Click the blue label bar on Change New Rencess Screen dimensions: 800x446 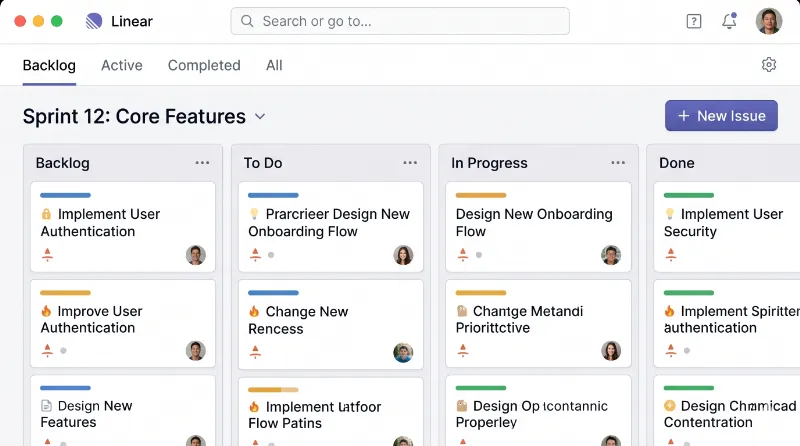pos(273,293)
